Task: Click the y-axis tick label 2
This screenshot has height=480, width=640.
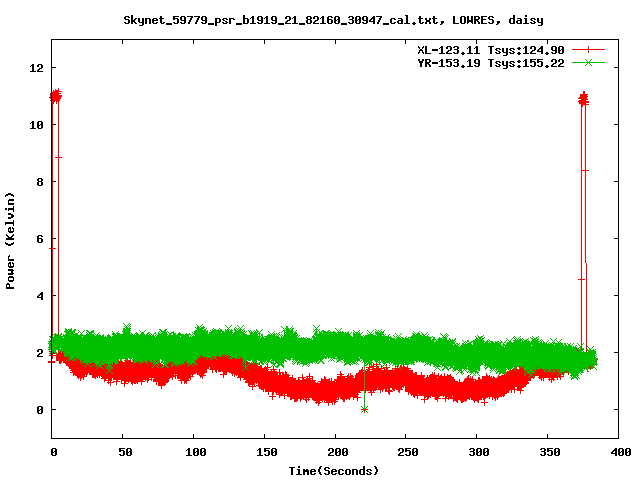Action: pos(40,353)
